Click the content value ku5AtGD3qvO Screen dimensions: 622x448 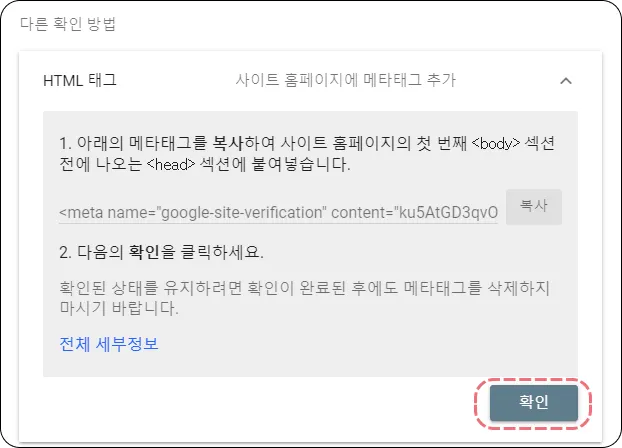click(448, 213)
